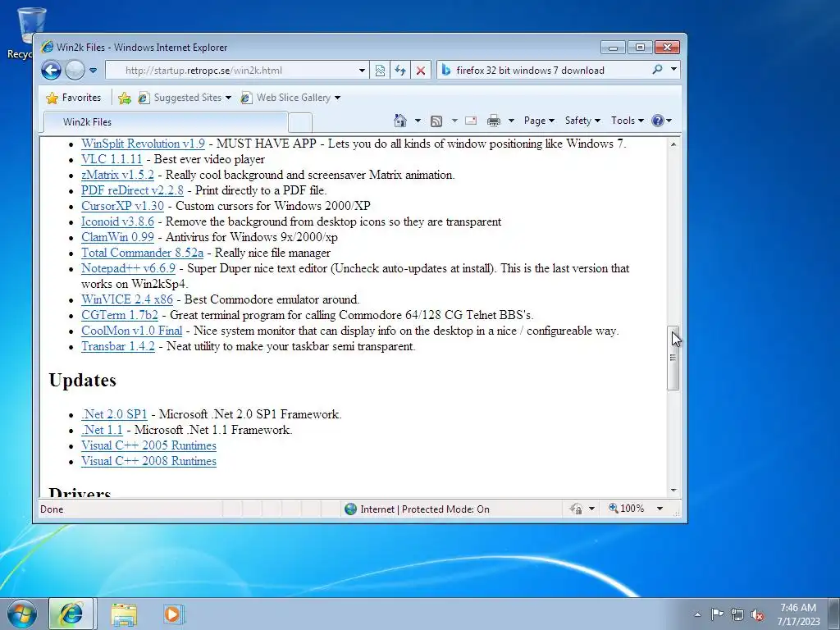Open search provider dropdown arrow

click(673, 69)
